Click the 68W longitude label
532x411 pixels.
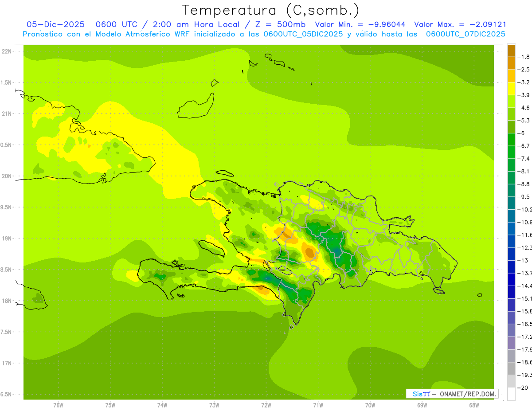coord(473,405)
